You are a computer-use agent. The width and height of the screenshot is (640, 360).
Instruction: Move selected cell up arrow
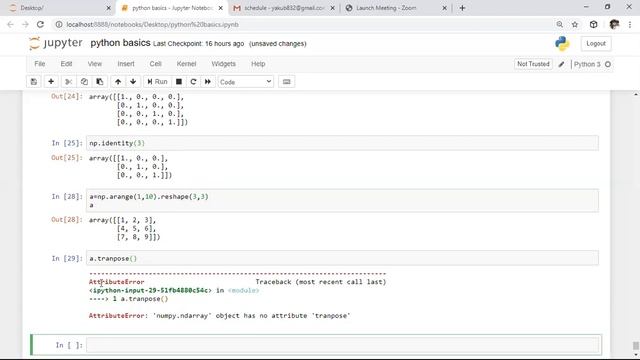(x=118, y=82)
